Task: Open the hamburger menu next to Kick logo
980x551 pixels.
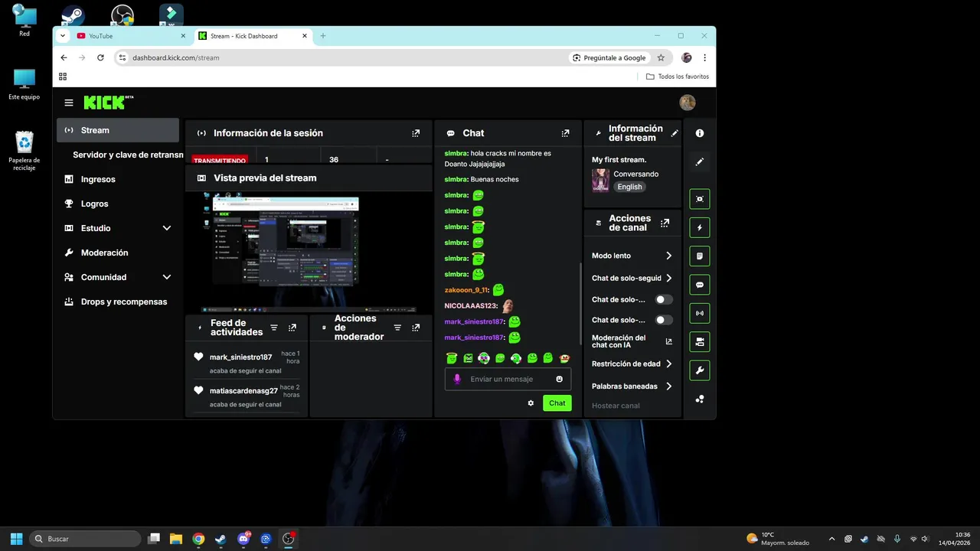Action: 69,103
